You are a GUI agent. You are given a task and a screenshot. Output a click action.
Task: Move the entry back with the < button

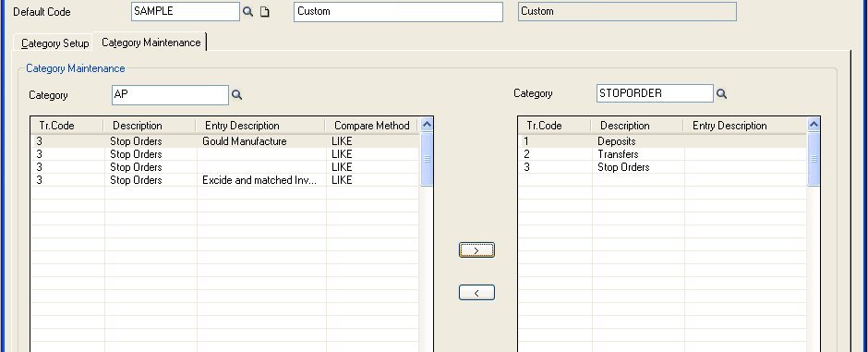click(x=476, y=292)
